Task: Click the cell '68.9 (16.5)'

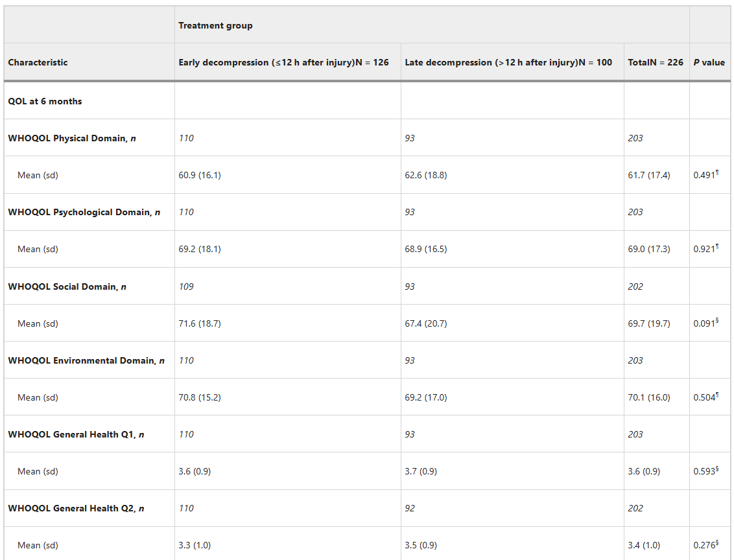Action: click(x=425, y=250)
